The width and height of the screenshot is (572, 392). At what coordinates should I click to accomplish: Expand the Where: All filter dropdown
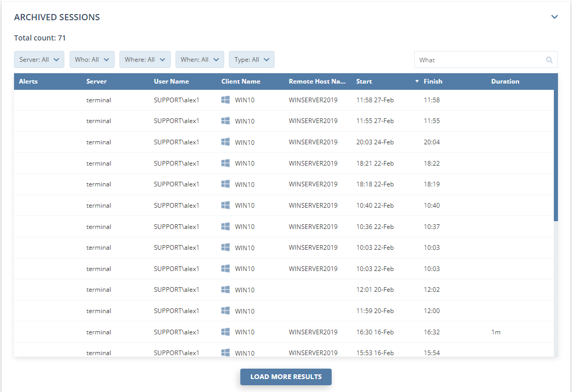coord(145,60)
